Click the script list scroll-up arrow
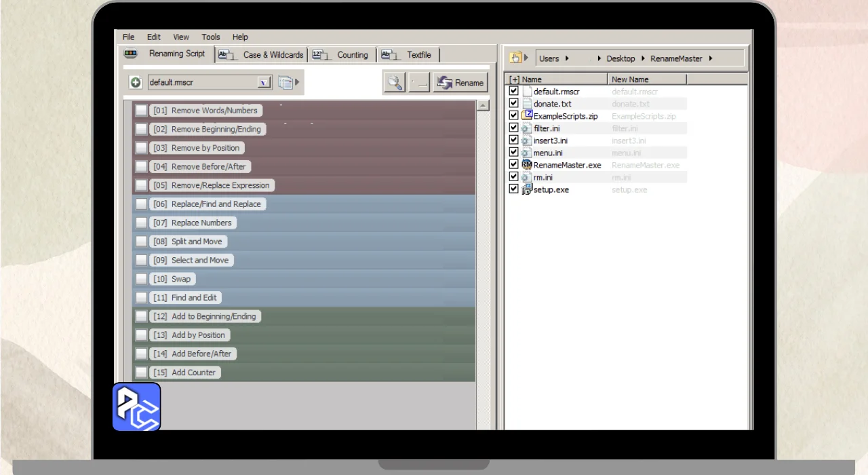868x475 pixels. coord(483,105)
